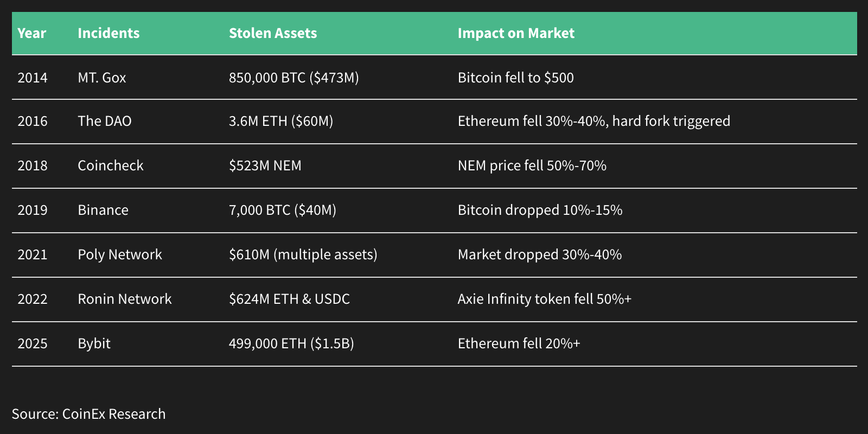
Task: Click the 850,000 BTC ($473M) cell
Action: [294, 78]
